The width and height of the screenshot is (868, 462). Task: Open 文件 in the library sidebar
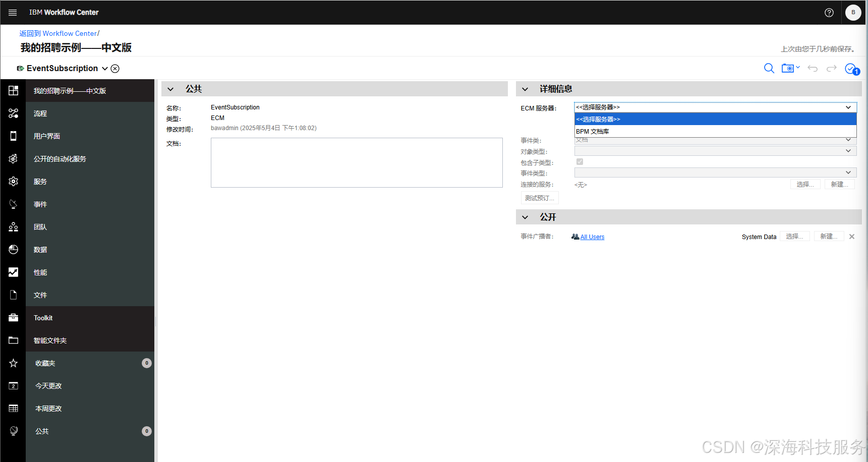(x=90, y=295)
